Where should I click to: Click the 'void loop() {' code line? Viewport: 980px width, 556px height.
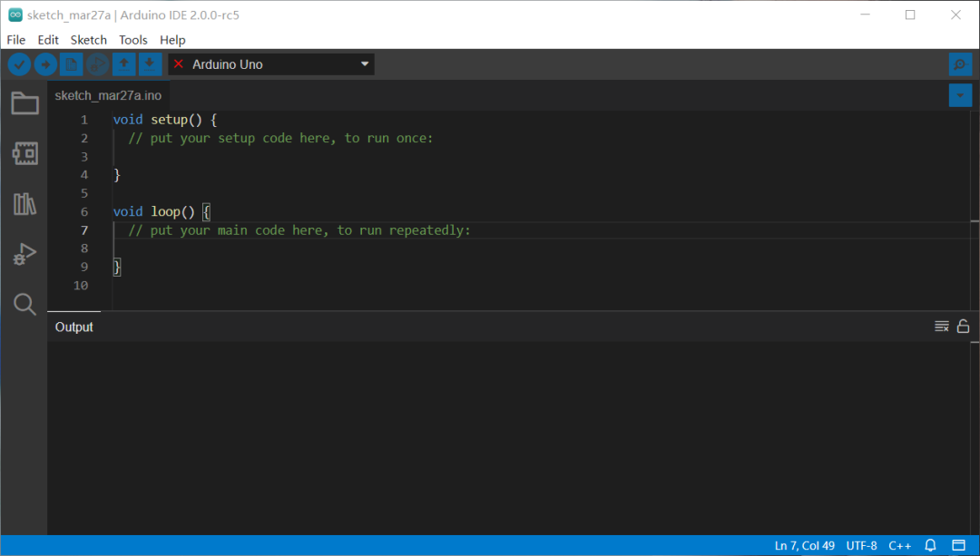click(162, 211)
